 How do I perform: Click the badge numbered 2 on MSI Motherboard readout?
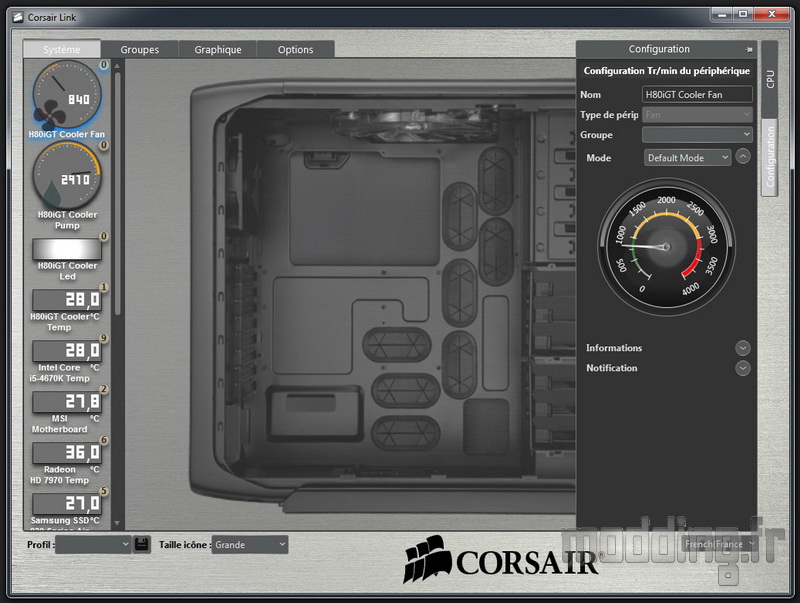tap(104, 389)
